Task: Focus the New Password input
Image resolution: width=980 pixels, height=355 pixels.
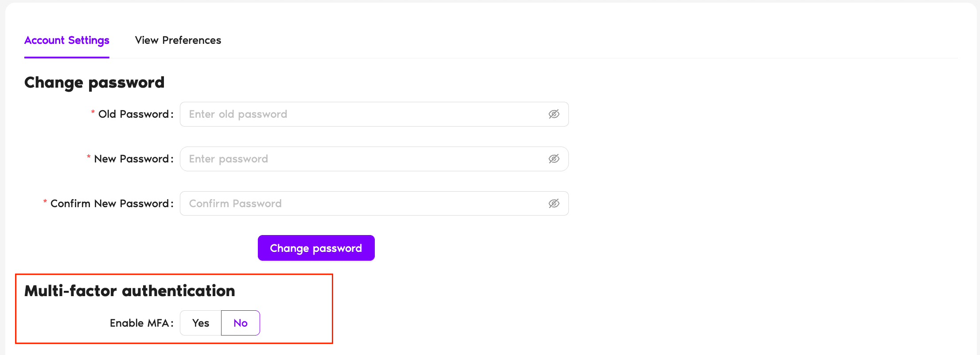Action: (354, 158)
